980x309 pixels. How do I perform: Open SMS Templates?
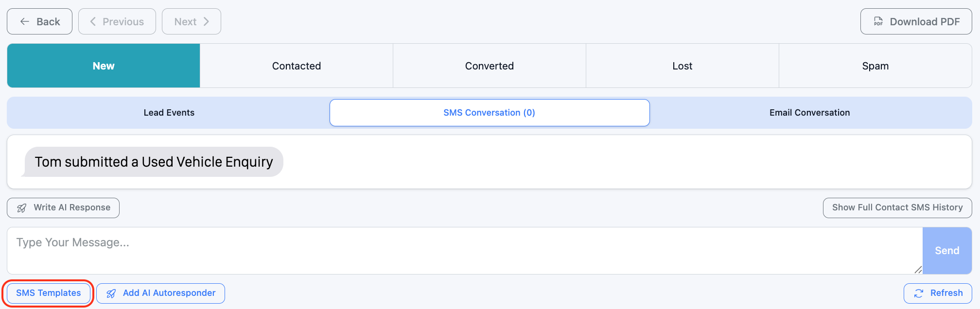[x=49, y=293]
